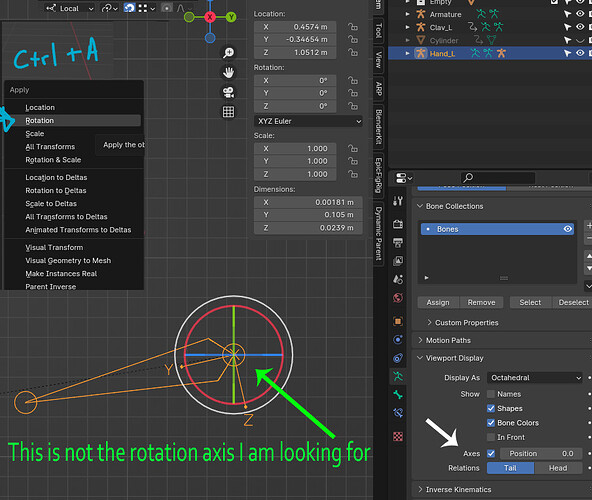The height and width of the screenshot is (500, 592).
Task: Switch perspective/orthographic with the grid icon
Action: coord(228,112)
